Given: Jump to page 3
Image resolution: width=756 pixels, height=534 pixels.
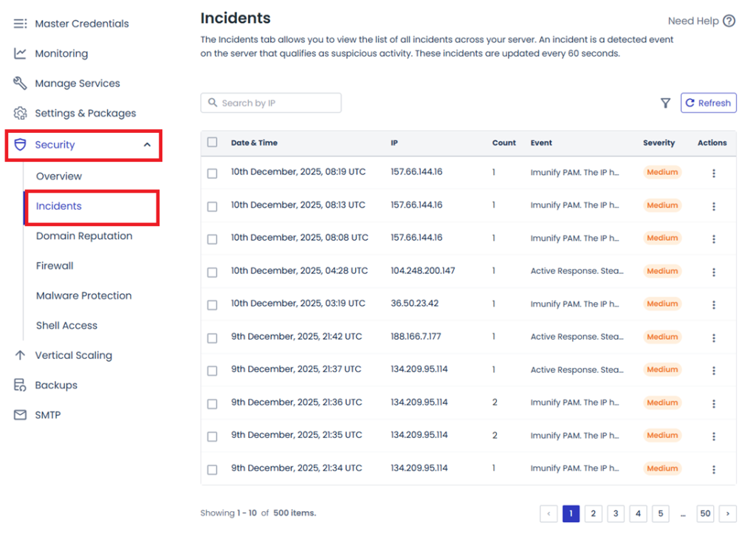Looking at the screenshot, I should (616, 514).
